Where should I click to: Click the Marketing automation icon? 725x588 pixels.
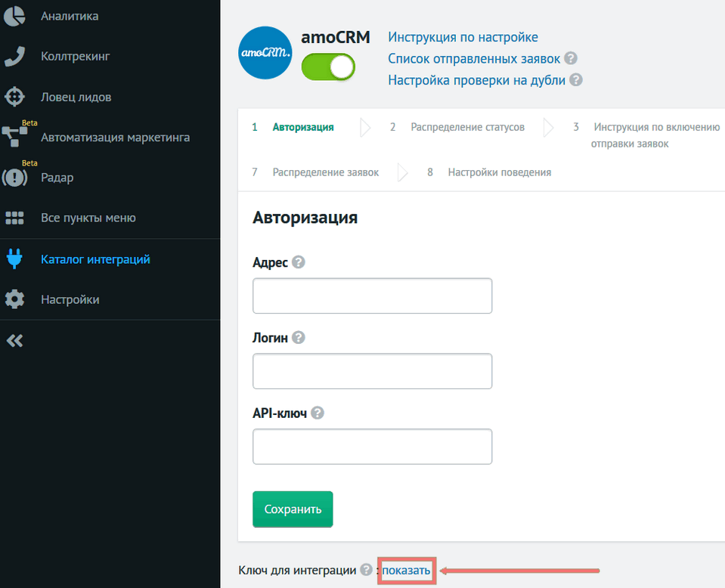(x=14, y=137)
